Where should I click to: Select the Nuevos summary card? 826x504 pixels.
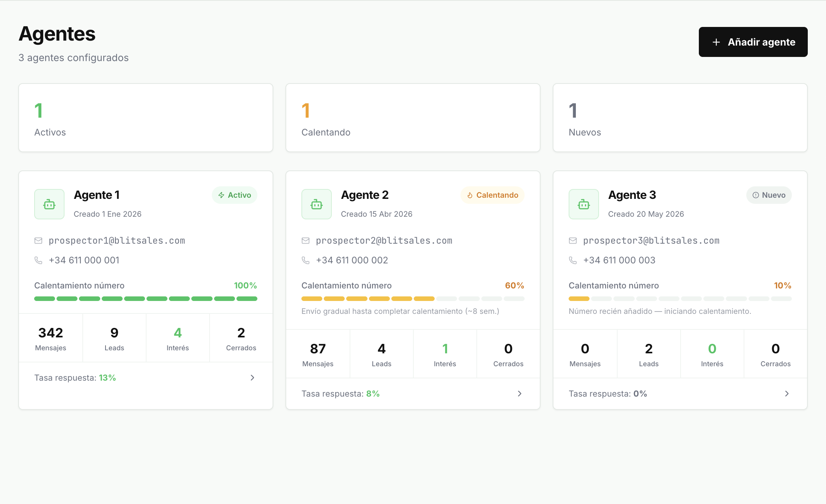click(x=680, y=118)
